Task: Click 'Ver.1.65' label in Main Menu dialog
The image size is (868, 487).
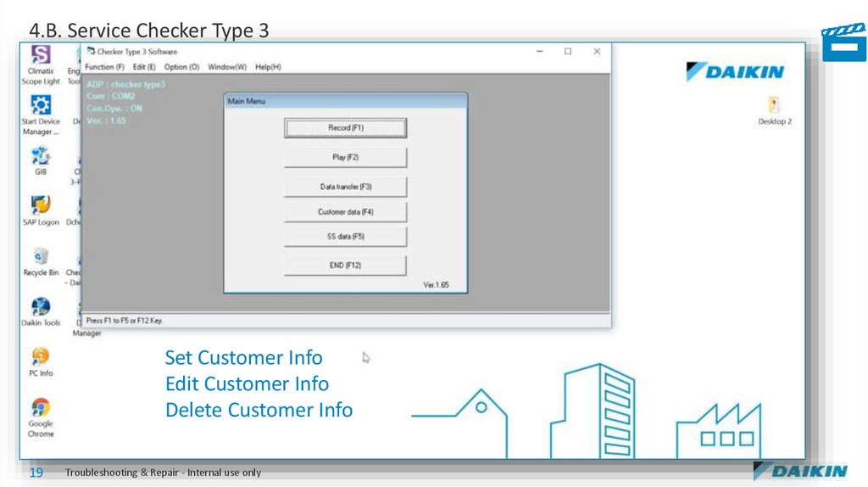Action: pyautogui.click(x=437, y=285)
